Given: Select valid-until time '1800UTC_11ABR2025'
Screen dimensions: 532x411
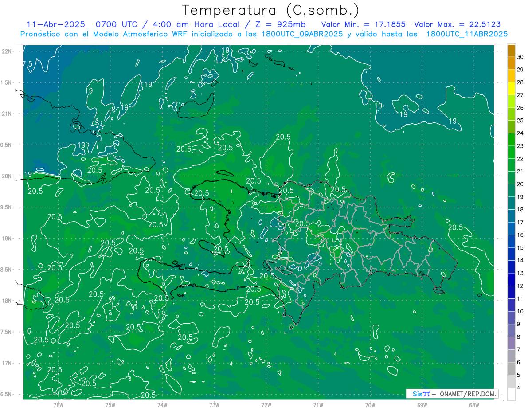Looking at the screenshot, I should (467, 34).
